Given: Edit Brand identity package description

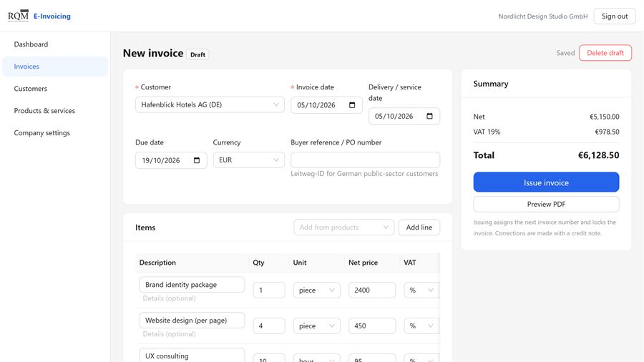Looking at the screenshot, I should coord(192,285).
